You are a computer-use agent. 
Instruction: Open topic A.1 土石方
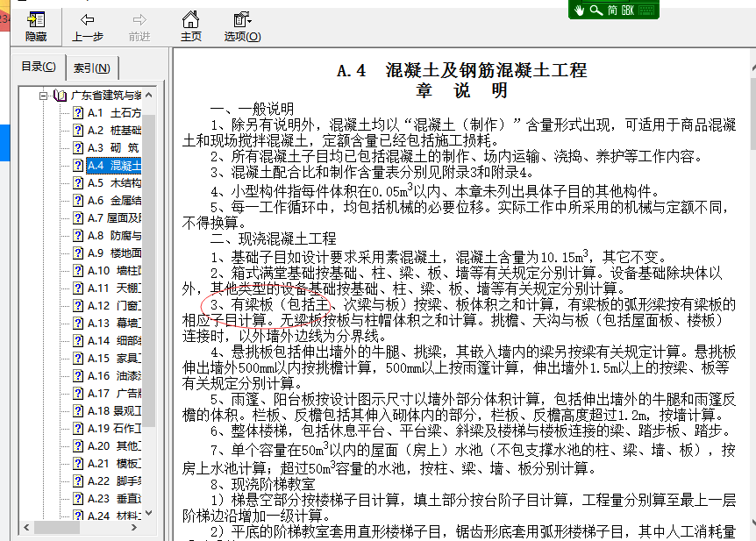[x=114, y=113]
